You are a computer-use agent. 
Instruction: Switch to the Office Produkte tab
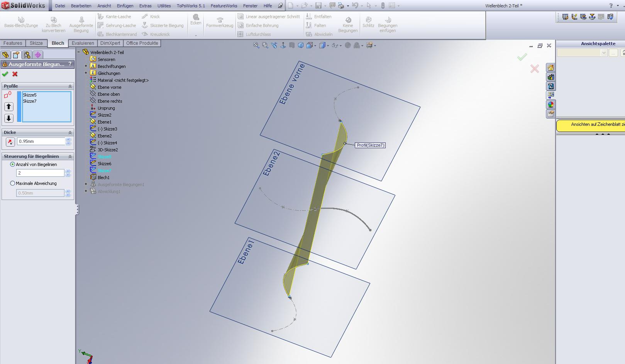click(142, 43)
